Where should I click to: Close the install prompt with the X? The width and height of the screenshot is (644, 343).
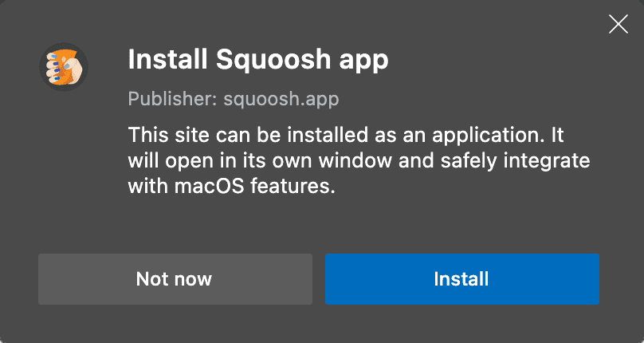click(x=618, y=25)
